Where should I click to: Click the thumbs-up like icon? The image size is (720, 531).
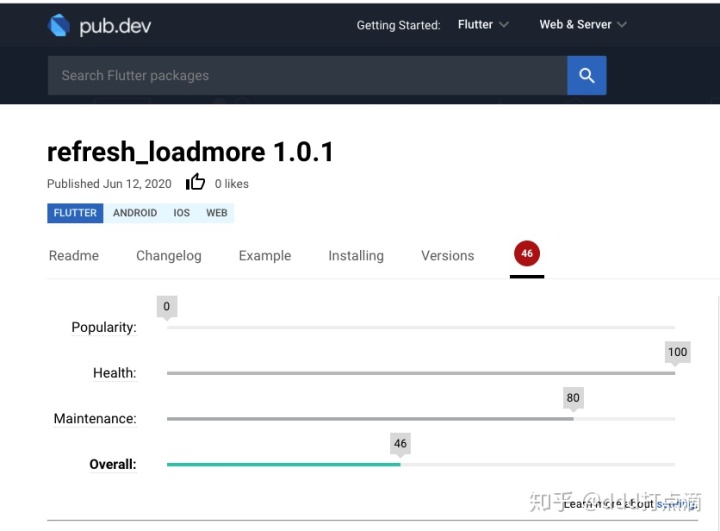195,182
